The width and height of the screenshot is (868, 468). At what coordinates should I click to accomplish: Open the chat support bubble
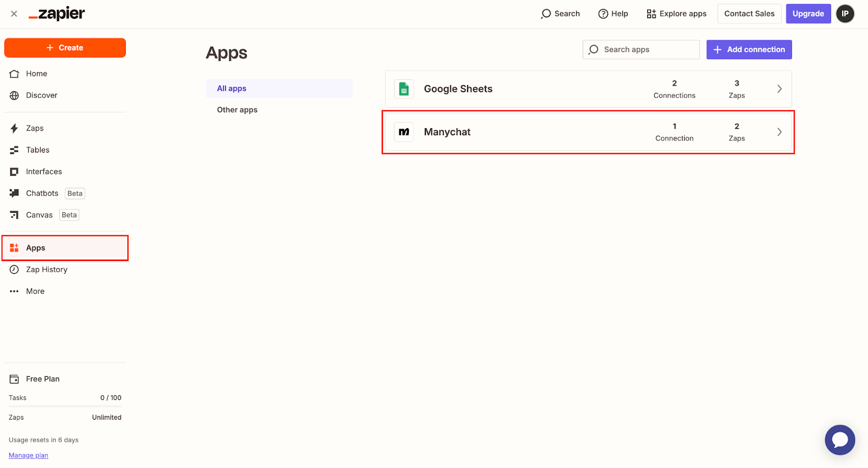coord(839,440)
